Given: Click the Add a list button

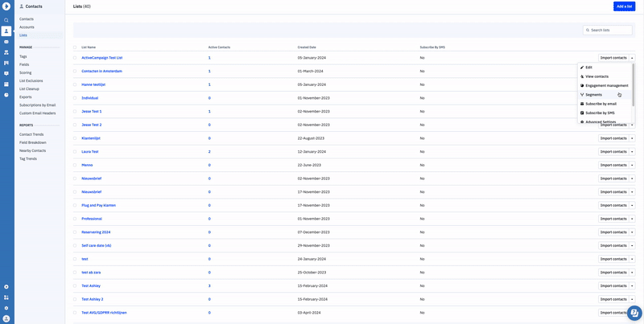Looking at the screenshot, I should (624, 6).
